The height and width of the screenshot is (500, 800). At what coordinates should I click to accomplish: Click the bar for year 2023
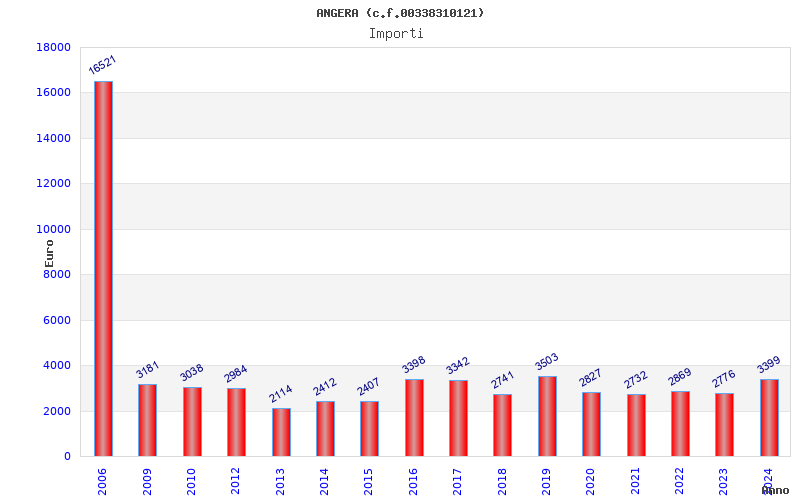[724, 424]
